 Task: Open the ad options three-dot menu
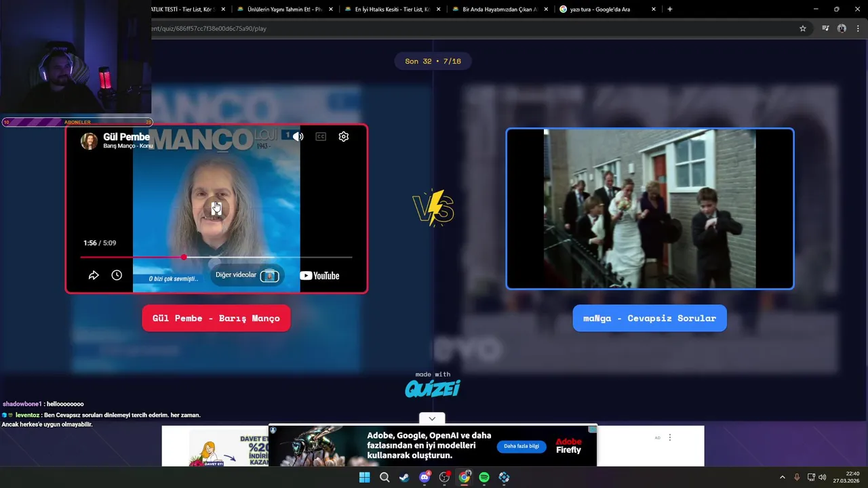pyautogui.click(x=670, y=438)
